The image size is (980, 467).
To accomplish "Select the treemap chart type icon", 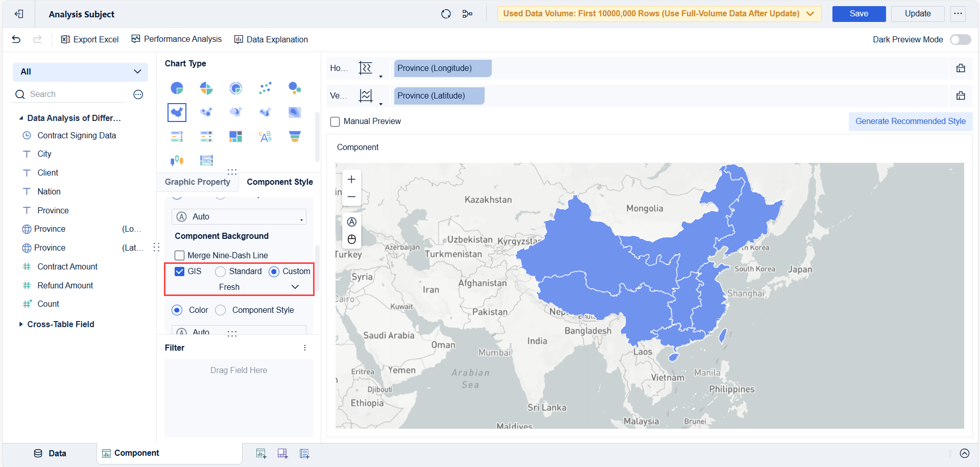I will tap(235, 136).
